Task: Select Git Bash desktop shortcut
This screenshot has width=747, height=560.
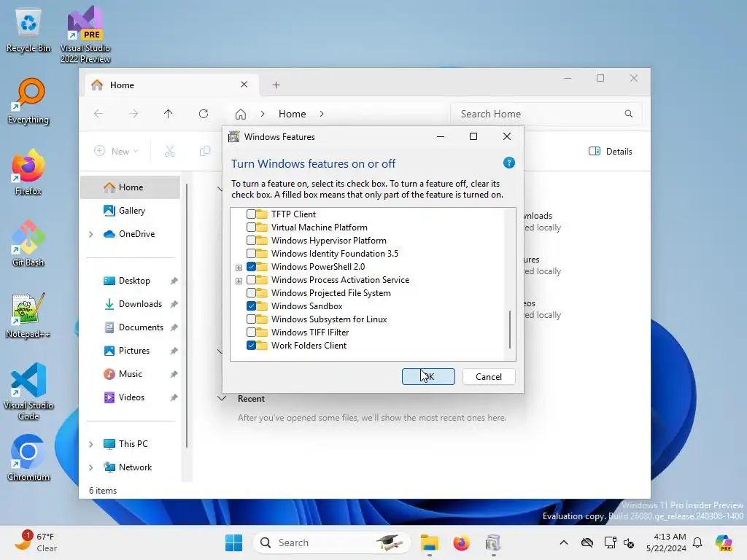Action: pos(28,244)
